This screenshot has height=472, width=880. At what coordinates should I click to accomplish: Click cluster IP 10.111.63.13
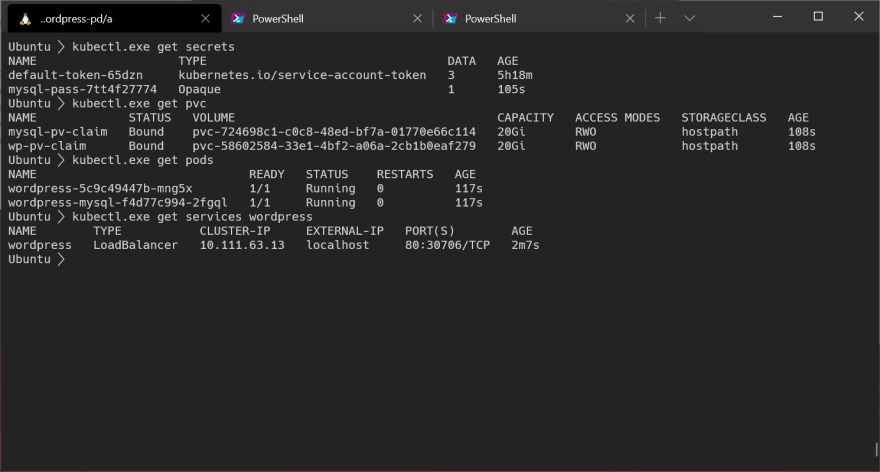242,245
